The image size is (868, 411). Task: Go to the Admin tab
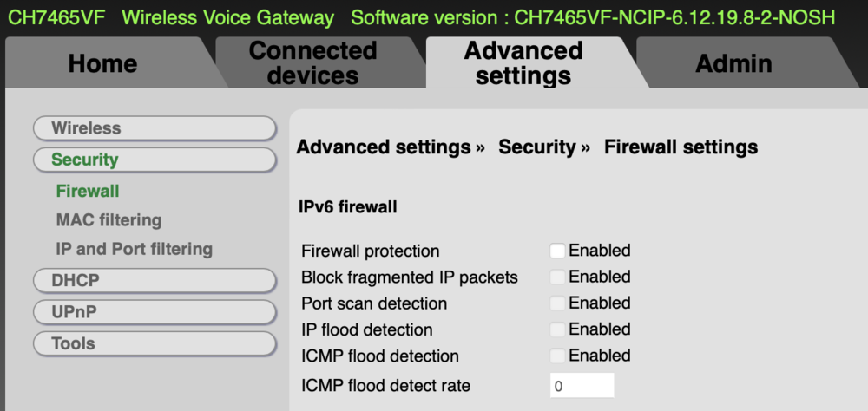733,63
